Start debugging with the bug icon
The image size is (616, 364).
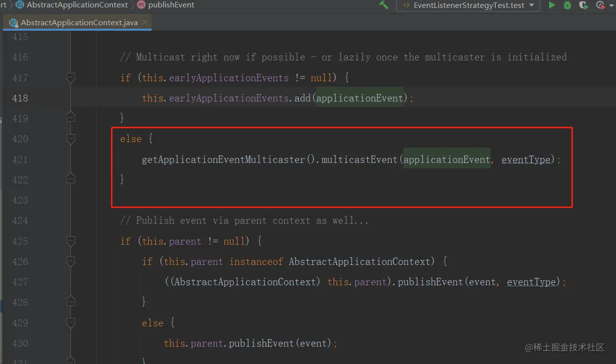tap(567, 5)
